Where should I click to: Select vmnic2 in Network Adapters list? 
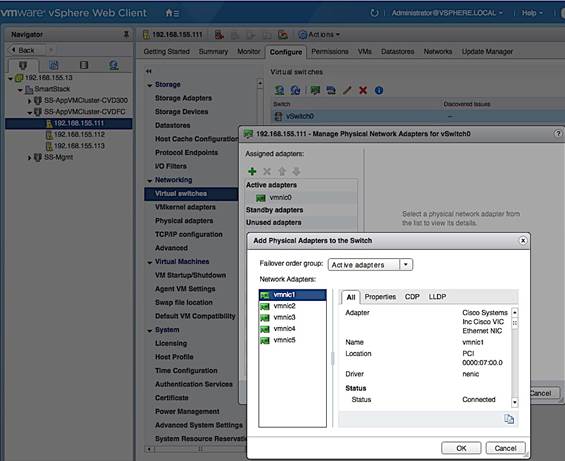point(292,306)
